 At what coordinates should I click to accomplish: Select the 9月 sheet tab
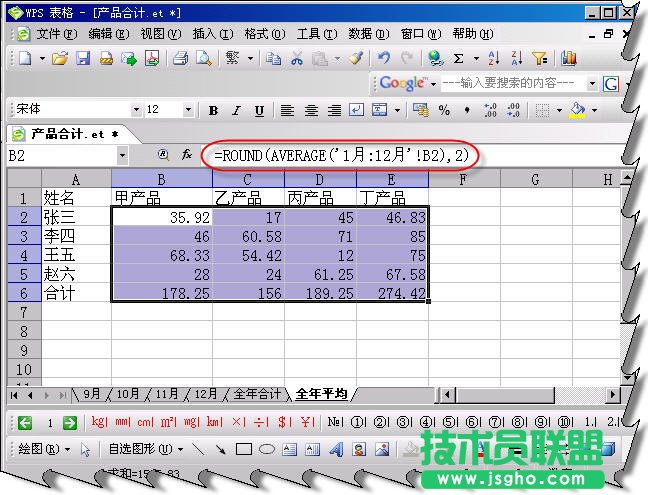tap(91, 394)
